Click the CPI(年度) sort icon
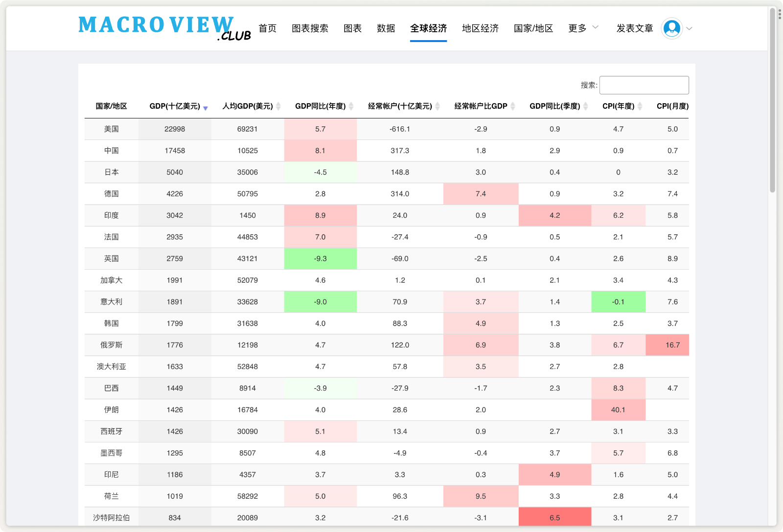Image resolution: width=783 pixels, height=532 pixels. point(640,106)
